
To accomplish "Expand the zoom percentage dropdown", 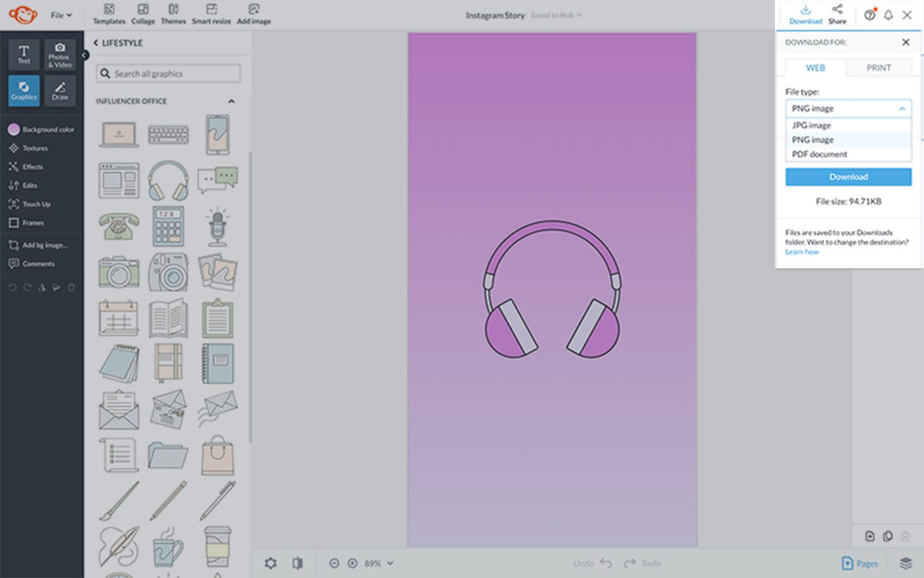I will click(x=390, y=563).
